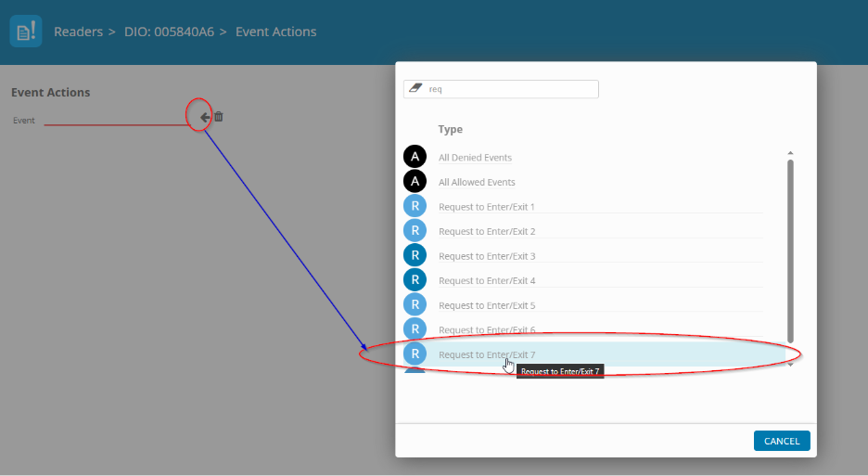The image size is (868, 476).
Task: Click the black A icon for All Denied Events
Action: point(415,158)
